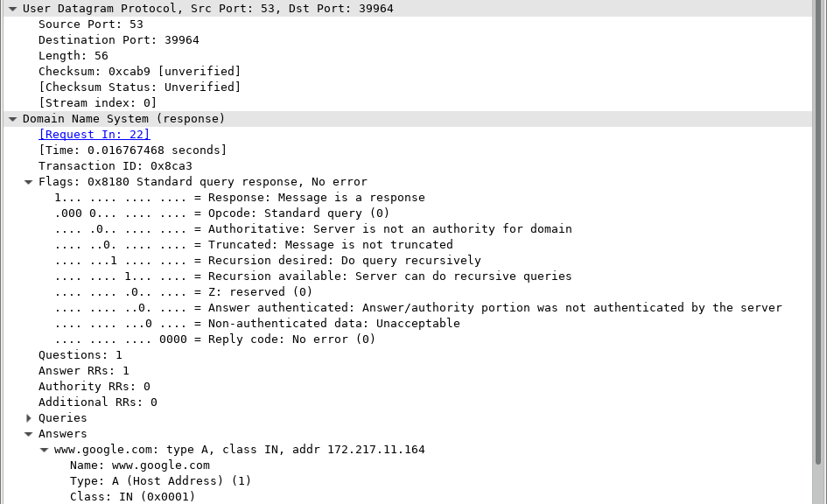Collapse the User Datagram Protocol section
The width and height of the screenshot is (827, 504).
12,9
